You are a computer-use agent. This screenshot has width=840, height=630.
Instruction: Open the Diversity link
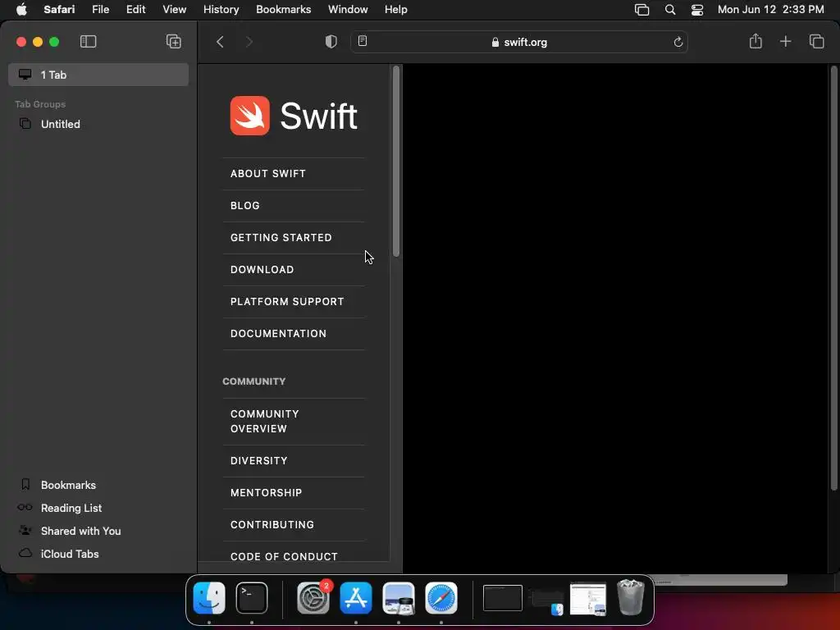258,461
